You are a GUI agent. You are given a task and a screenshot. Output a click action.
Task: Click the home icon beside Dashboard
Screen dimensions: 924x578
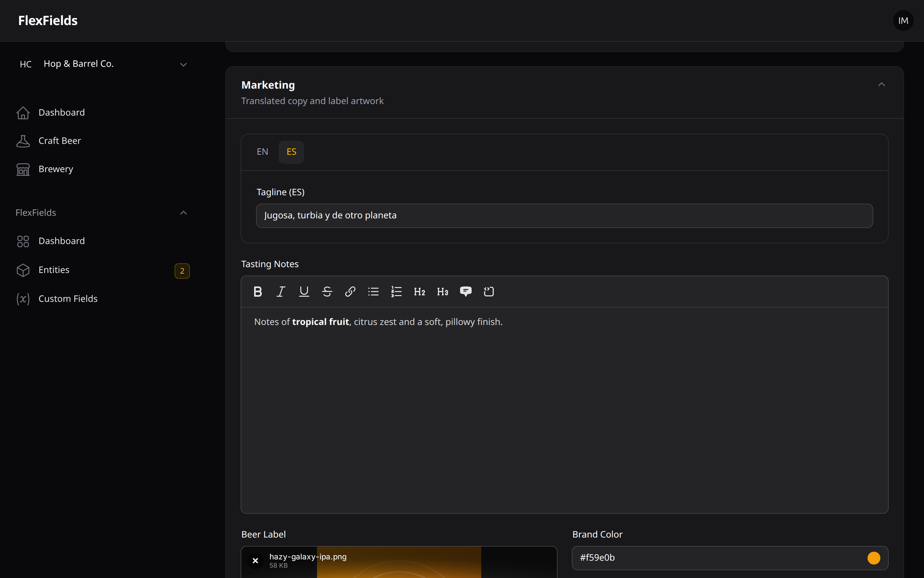pos(23,113)
